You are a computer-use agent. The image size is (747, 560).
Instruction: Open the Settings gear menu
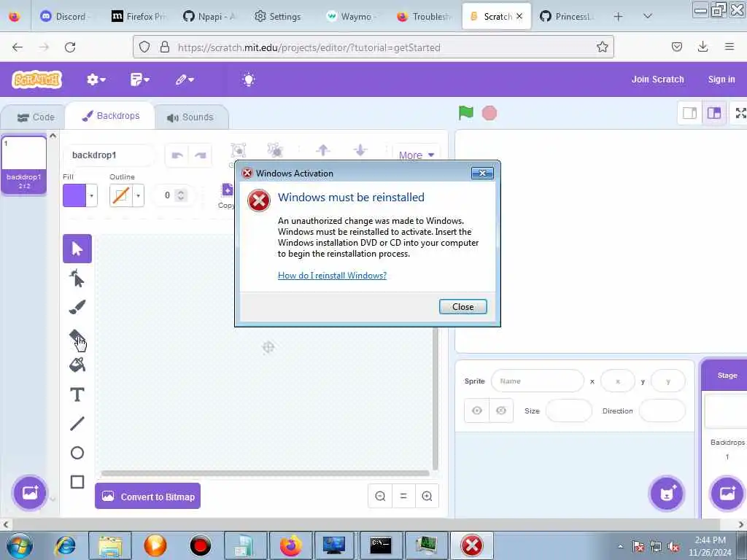click(x=96, y=79)
